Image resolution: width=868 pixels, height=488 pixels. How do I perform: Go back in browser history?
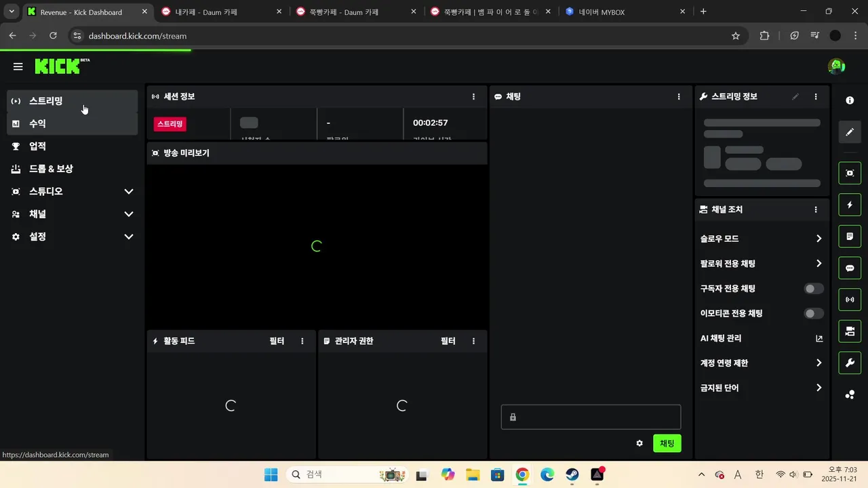tap(12, 36)
